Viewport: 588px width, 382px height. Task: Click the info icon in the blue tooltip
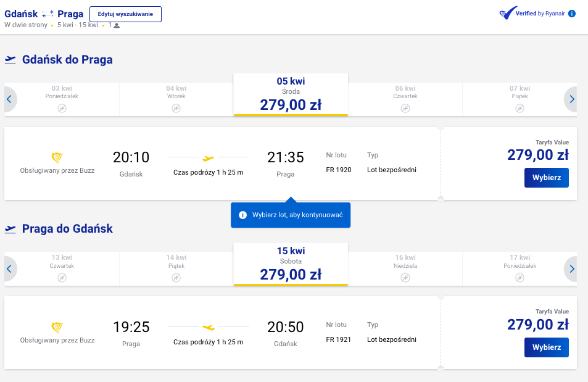coord(242,215)
